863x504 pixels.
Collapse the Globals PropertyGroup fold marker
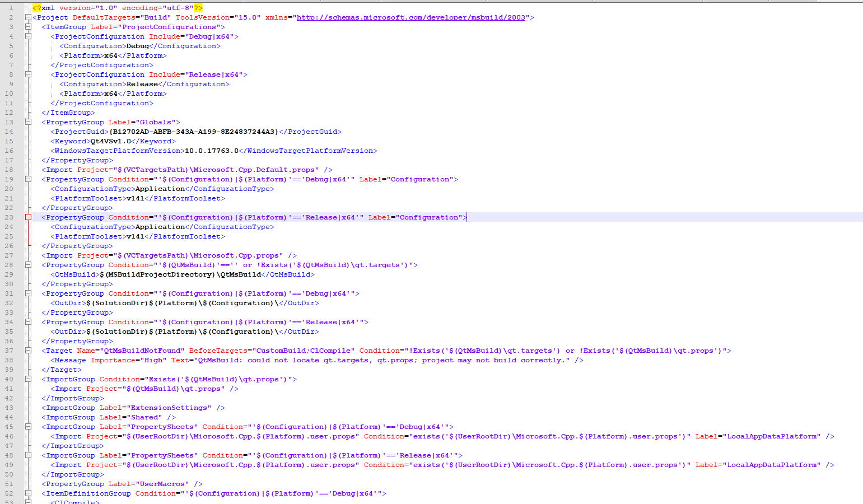28,122
